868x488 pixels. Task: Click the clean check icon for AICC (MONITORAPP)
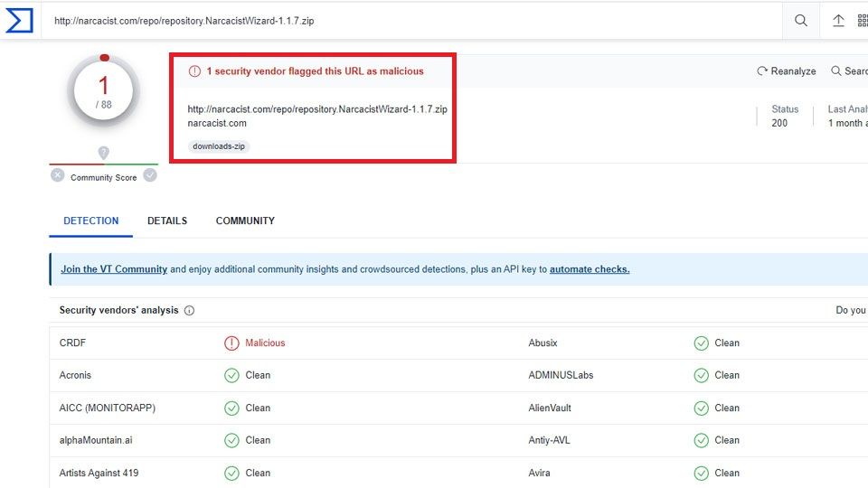click(x=231, y=408)
